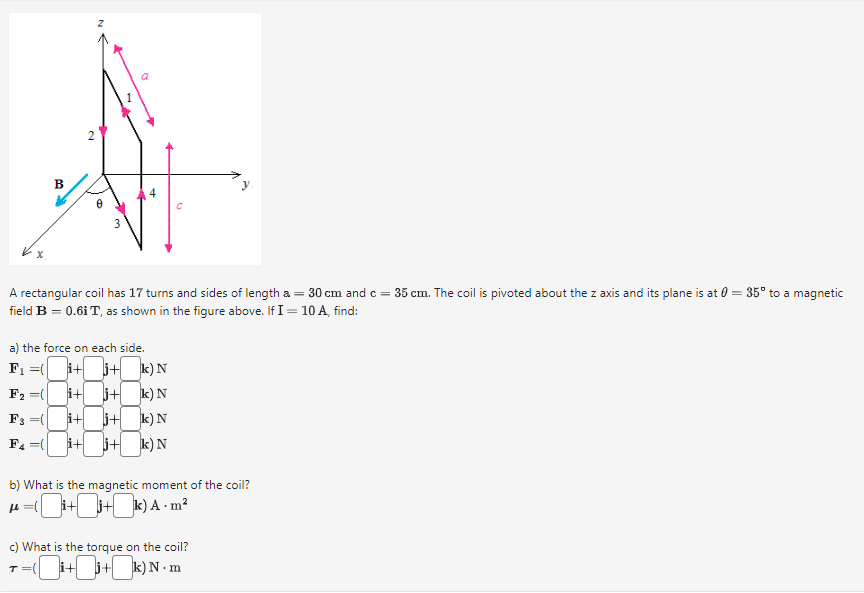Viewport: 864px width, 593px height.
Task: Click the i-component field of torque
Action: pyautogui.click(x=48, y=566)
